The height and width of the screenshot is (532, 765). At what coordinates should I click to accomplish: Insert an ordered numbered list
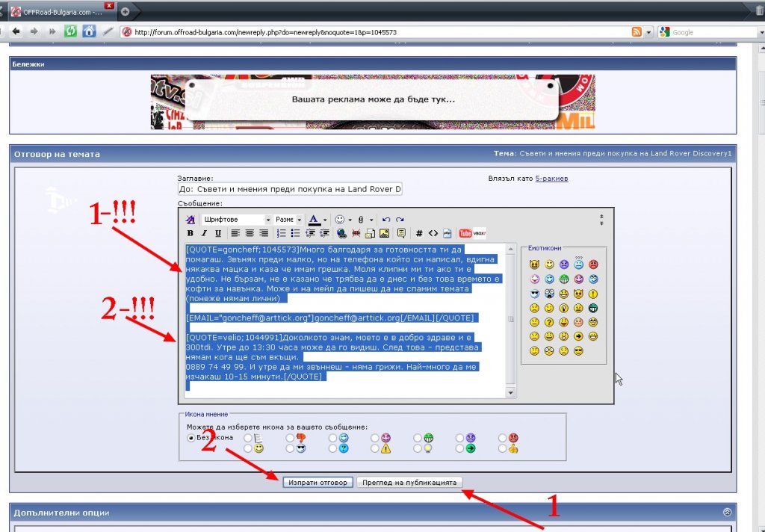[282, 233]
